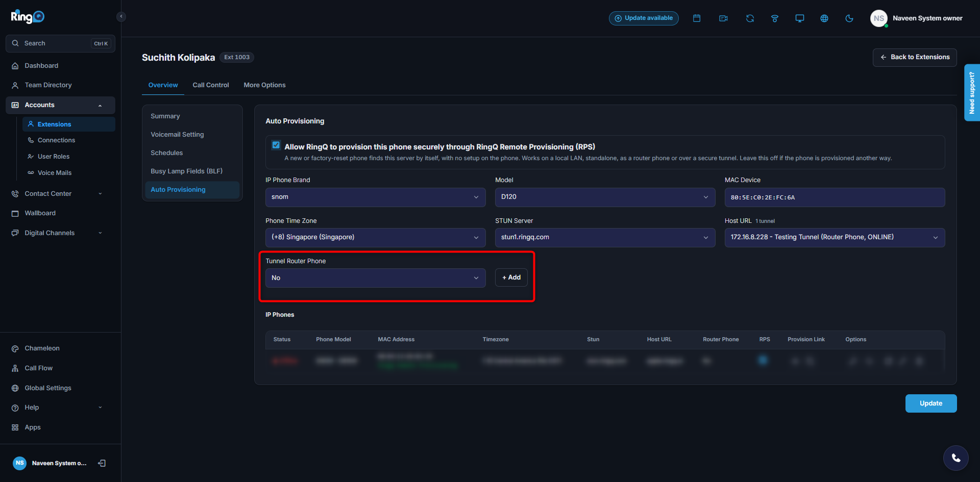Click the NS avatar in top bar
The height and width of the screenshot is (482, 980).
(x=878, y=18)
